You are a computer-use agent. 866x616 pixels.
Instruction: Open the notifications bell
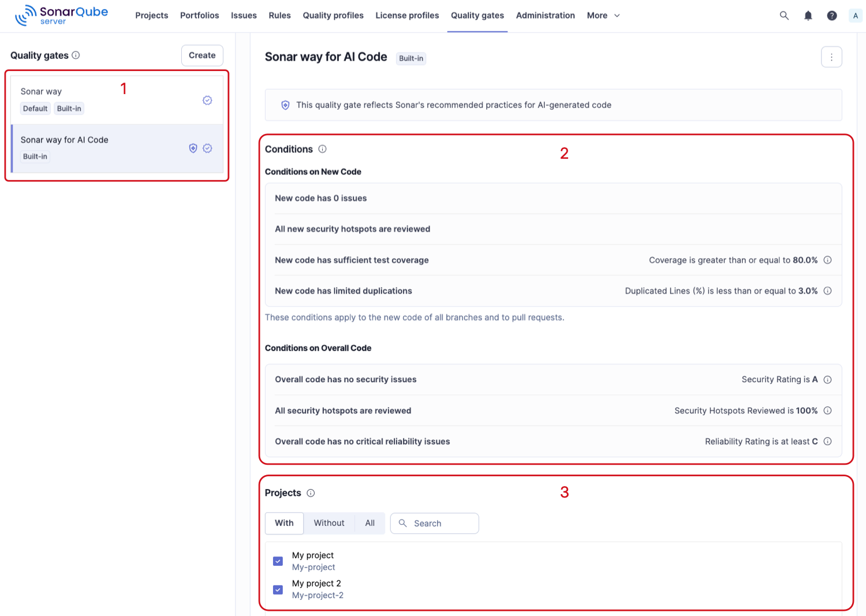tap(808, 16)
